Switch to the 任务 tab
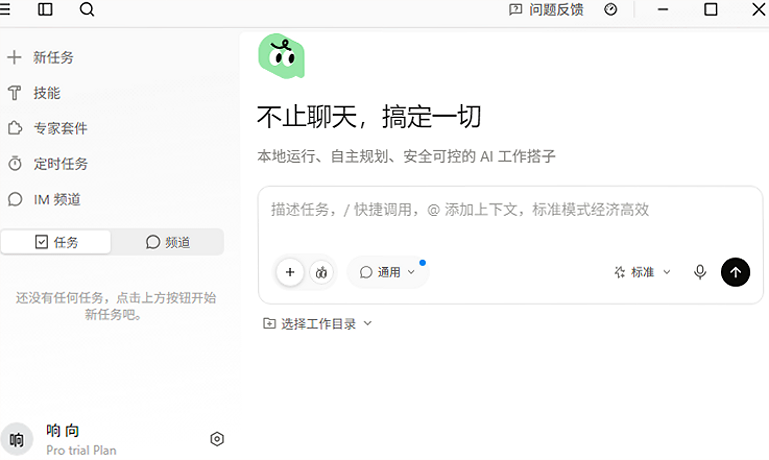This screenshot has width=769, height=460. click(56, 242)
